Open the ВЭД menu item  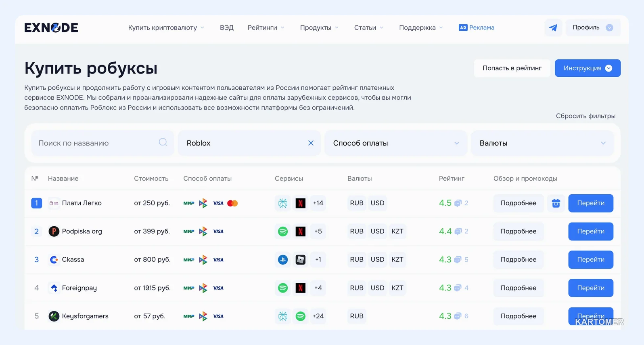point(227,27)
